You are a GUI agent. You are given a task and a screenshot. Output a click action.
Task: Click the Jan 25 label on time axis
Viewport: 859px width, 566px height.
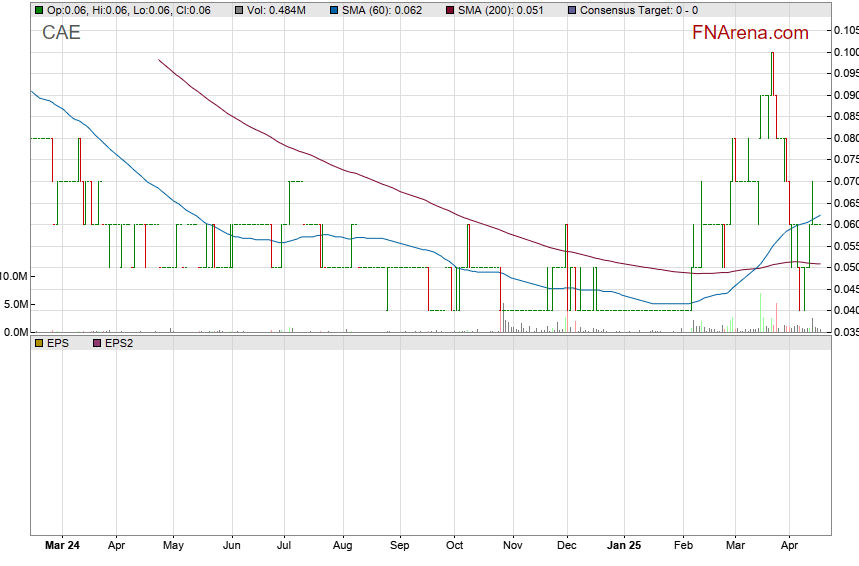pyautogui.click(x=624, y=547)
